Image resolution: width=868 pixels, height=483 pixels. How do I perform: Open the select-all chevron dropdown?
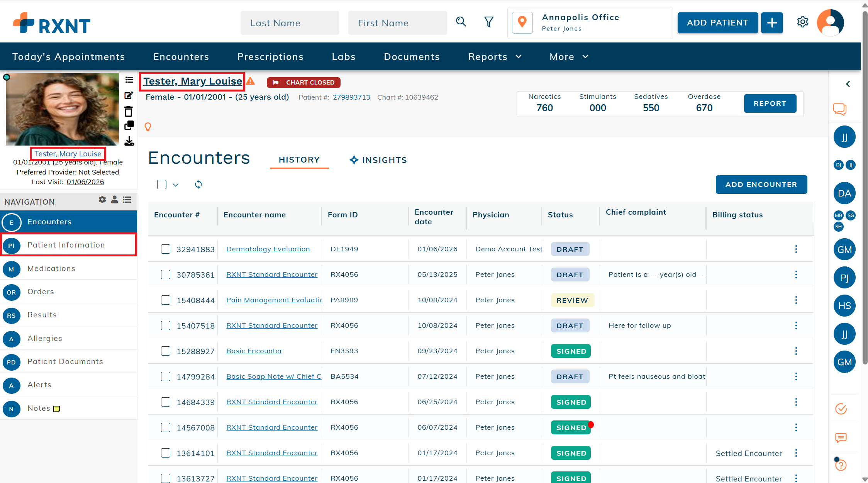coord(176,185)
